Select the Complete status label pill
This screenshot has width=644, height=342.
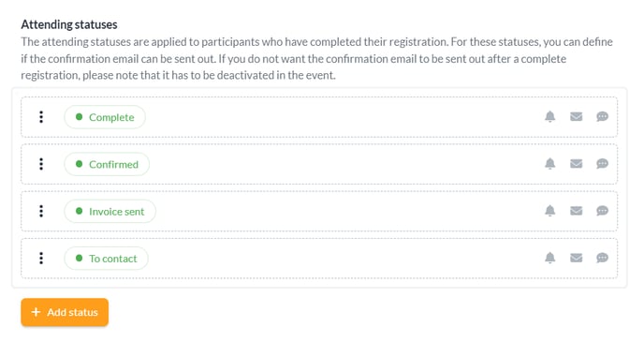click(105, 117)
